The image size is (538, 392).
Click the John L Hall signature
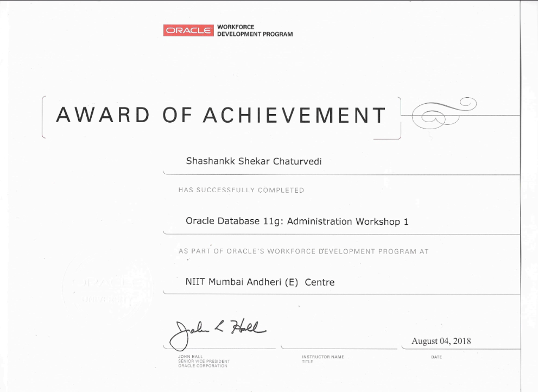(x=218, y=334)
